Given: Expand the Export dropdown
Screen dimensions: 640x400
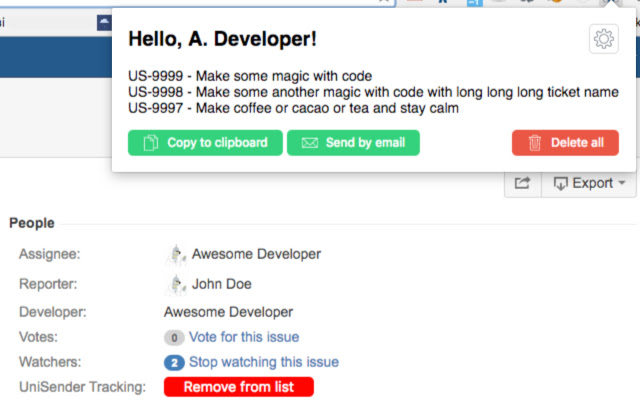Looking at the screenshot, I should pos(589,183).
